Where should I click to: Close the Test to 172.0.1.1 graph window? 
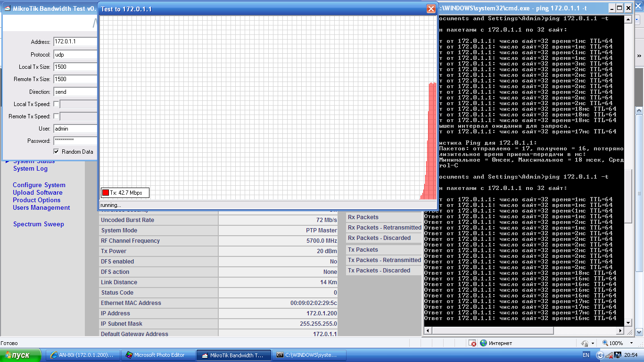click(x=431, y=8)
